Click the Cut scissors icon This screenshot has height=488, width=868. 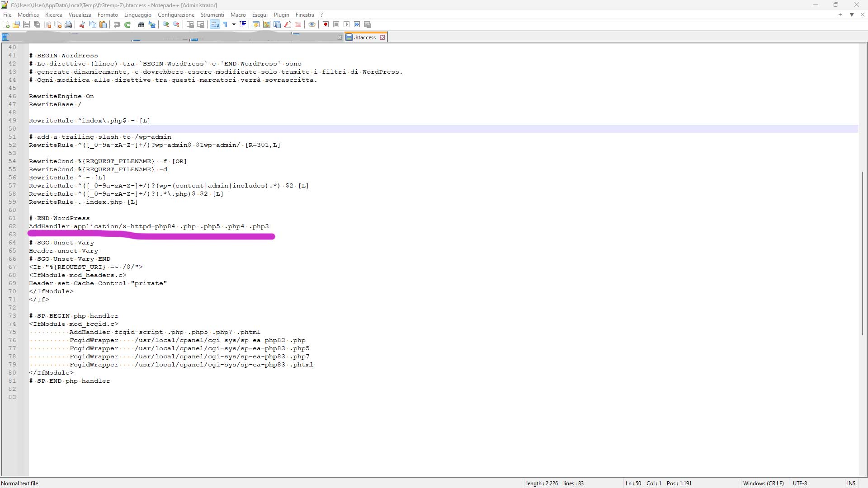(82, 24)
